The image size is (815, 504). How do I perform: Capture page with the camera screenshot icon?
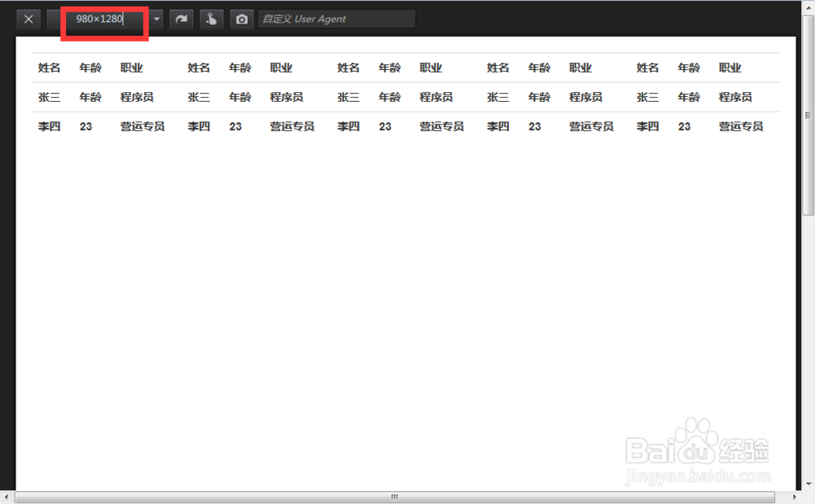pos(241,19)
